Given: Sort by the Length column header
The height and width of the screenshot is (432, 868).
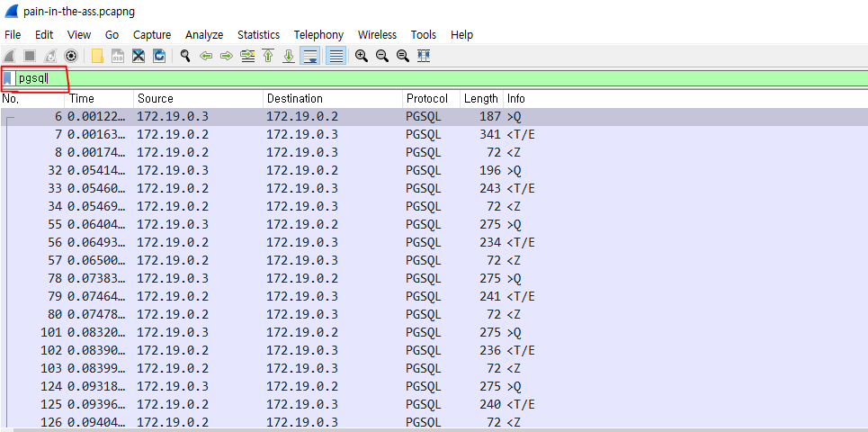Looking at the screenshot, I should pos(482,99).
